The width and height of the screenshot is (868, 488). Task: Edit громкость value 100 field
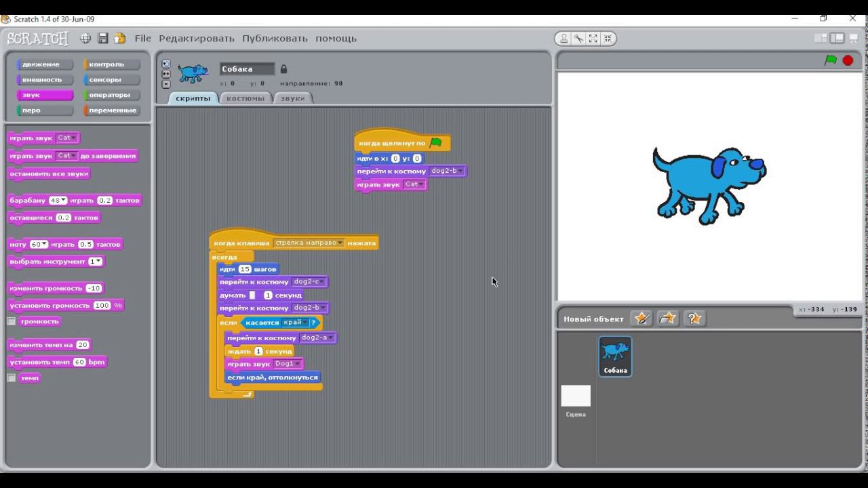click(x=102, y=306)
